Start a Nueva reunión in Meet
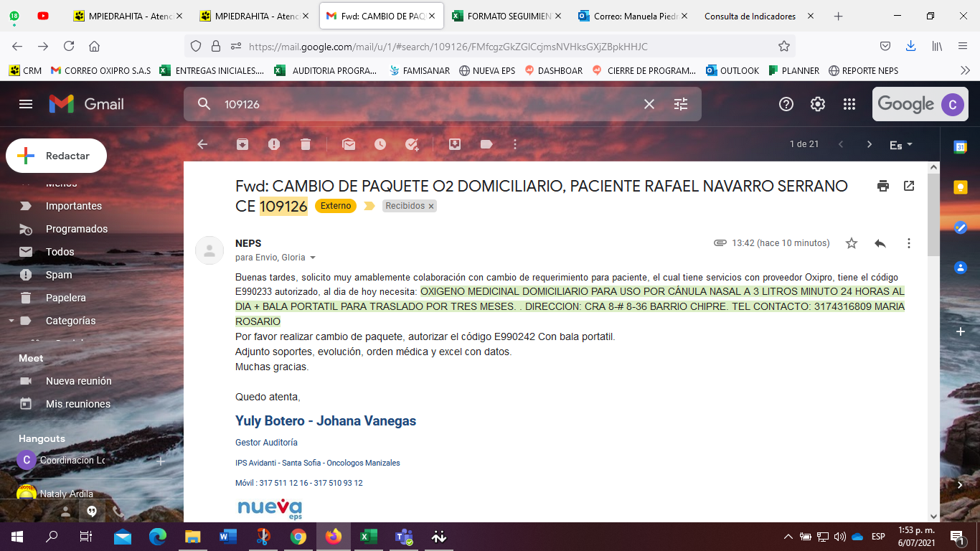 coord(79,381)
